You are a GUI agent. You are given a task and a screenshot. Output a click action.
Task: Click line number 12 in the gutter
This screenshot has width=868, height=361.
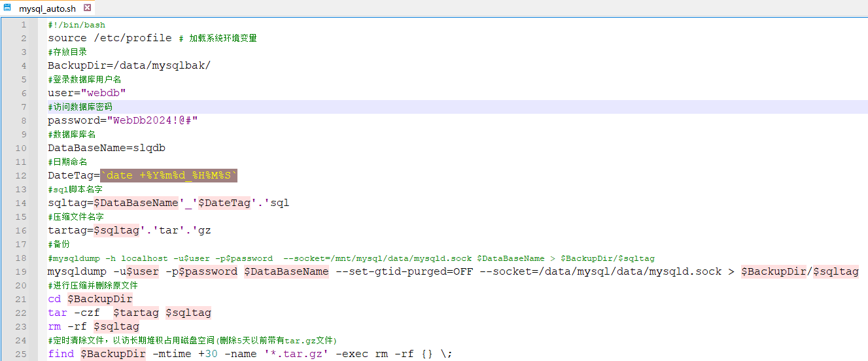(x=24, y=176)
